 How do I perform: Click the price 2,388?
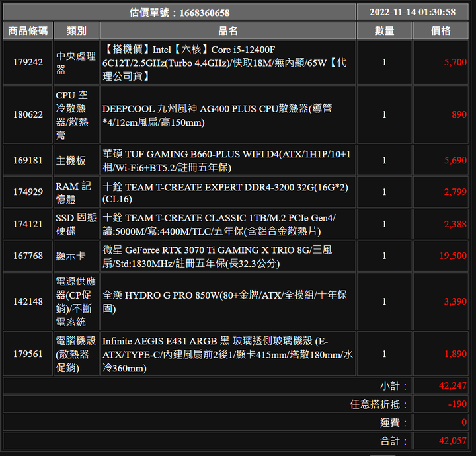(x=455, y=224)
